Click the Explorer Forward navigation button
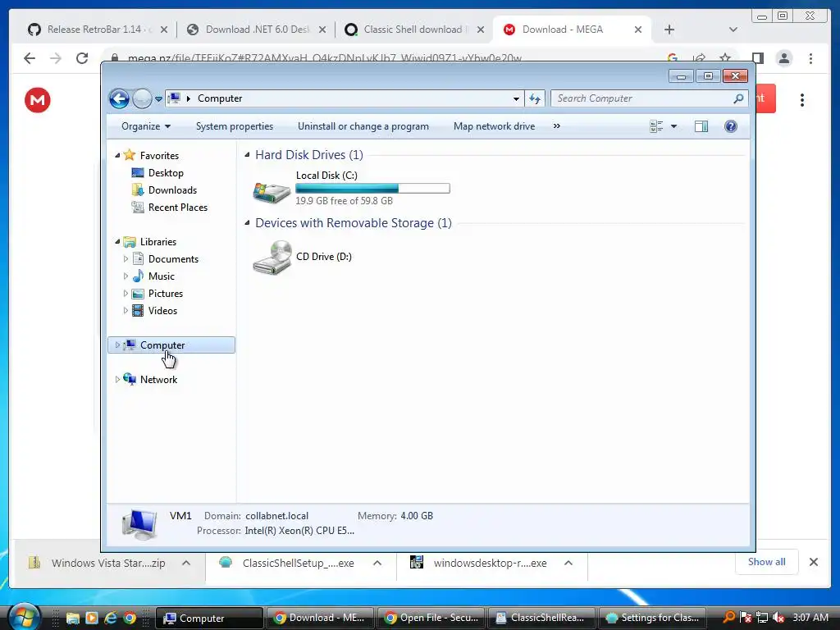 tap(142, 98)
